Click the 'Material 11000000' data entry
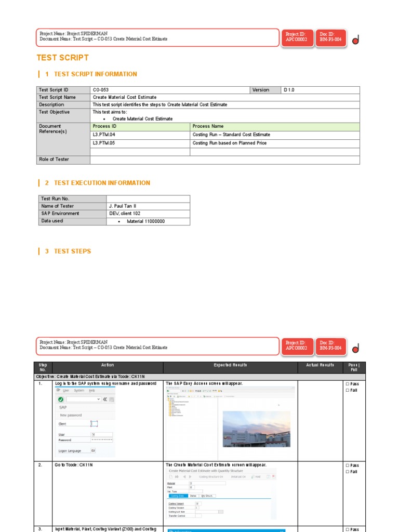The width and height of the screenshot is (399, 532). [146, 221]
